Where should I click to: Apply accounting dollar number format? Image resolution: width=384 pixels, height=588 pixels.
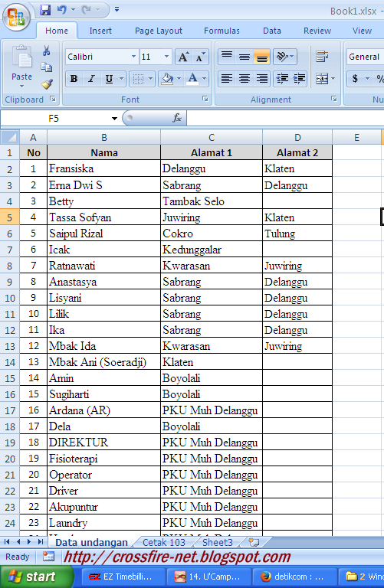pos(355,79)
